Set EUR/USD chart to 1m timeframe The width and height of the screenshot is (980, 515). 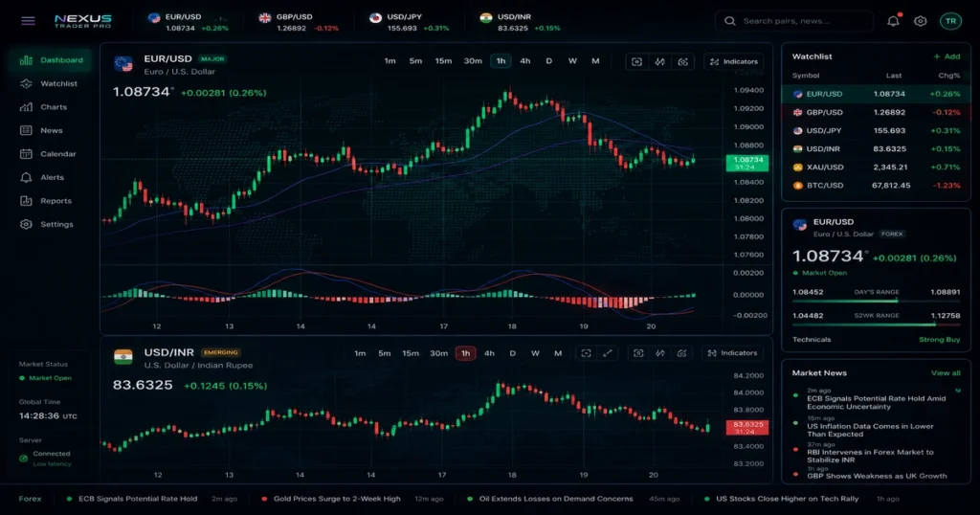(x=390, y=61)
